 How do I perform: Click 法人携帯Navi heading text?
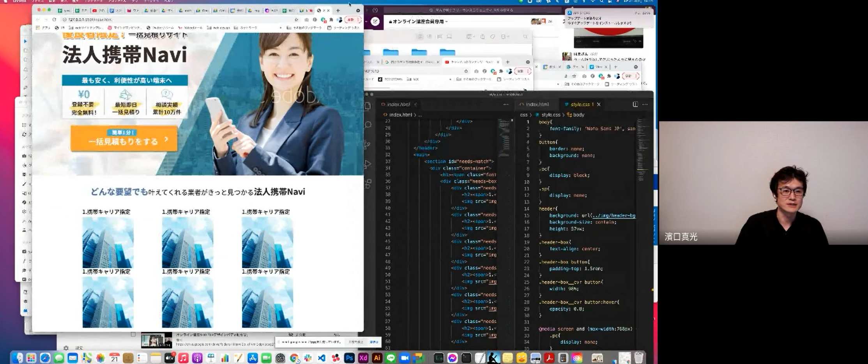125,55
